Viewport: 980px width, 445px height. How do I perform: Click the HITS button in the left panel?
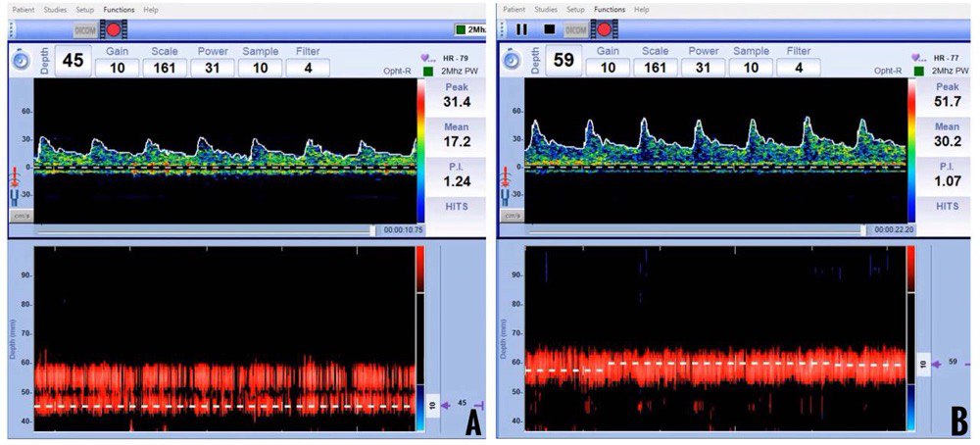click(455, 206)
